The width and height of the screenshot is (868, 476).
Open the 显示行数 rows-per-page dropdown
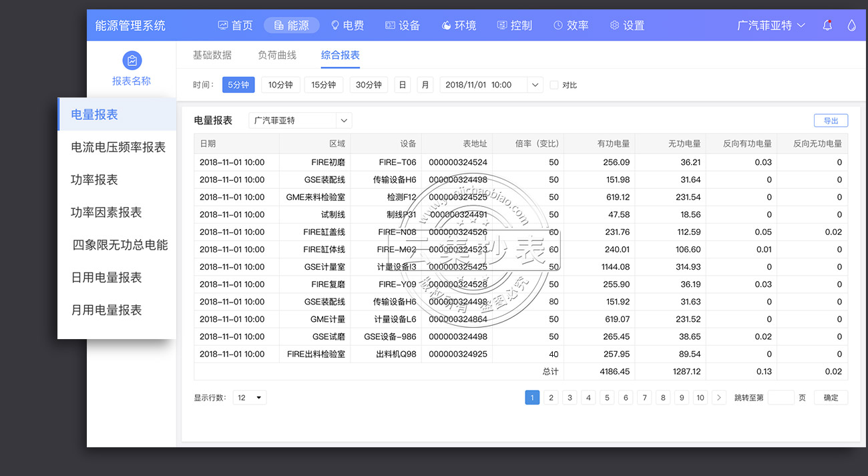[250, 397]
